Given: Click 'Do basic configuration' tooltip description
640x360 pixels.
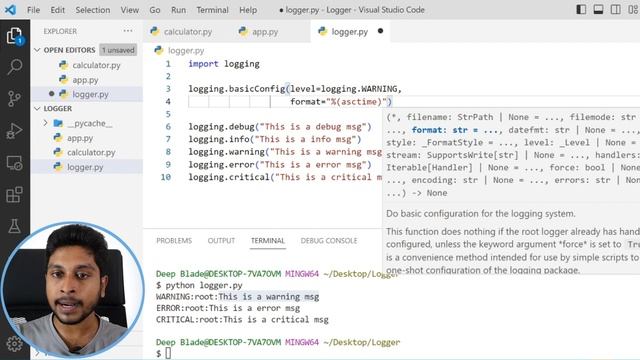Looking at the screenshot, I should [481, 214].
